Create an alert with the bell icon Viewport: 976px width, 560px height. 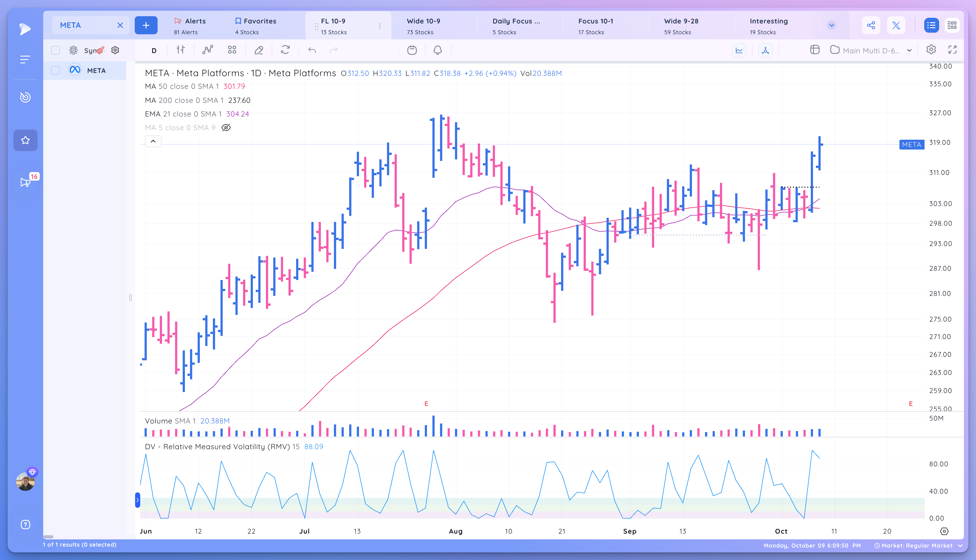point(437,50)
